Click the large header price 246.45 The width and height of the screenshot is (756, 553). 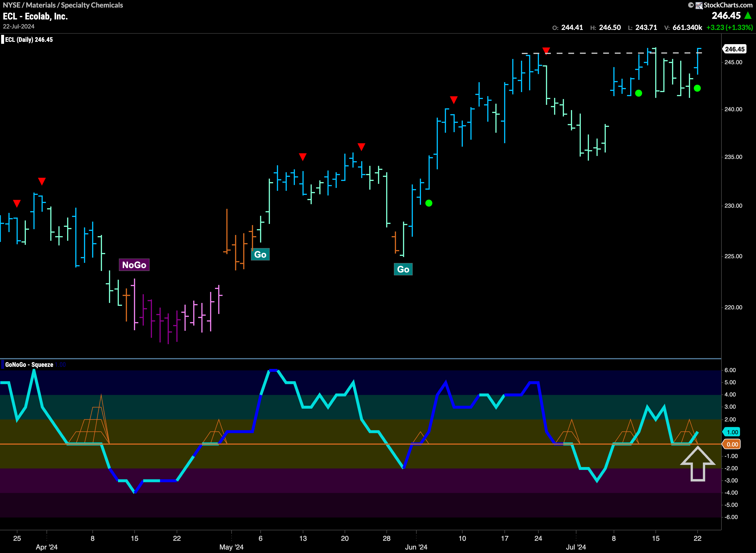coord(726,15)
